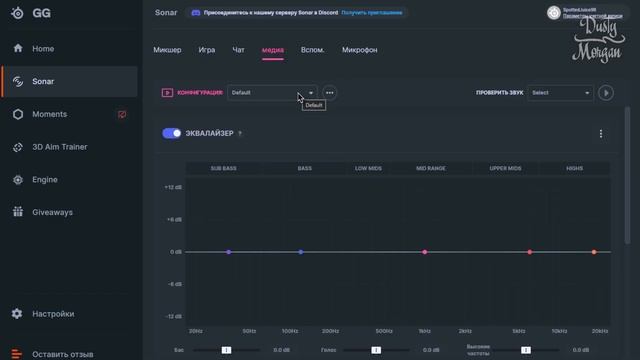Switch to the Вспом. tab

coord(312,50)
